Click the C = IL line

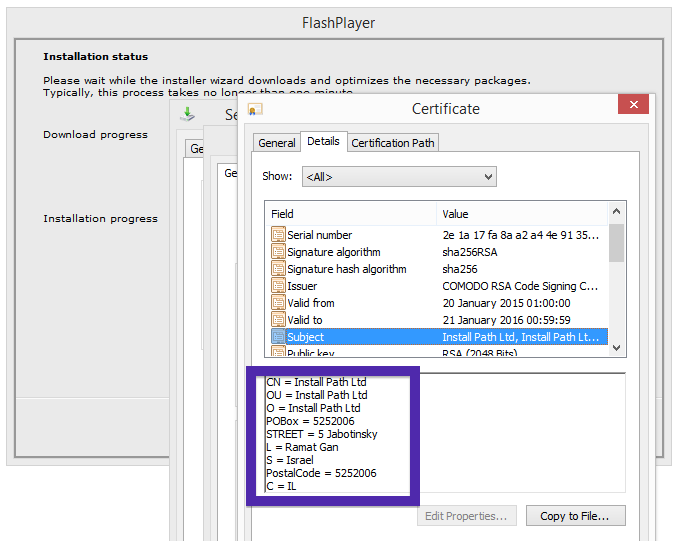point(281,486)
